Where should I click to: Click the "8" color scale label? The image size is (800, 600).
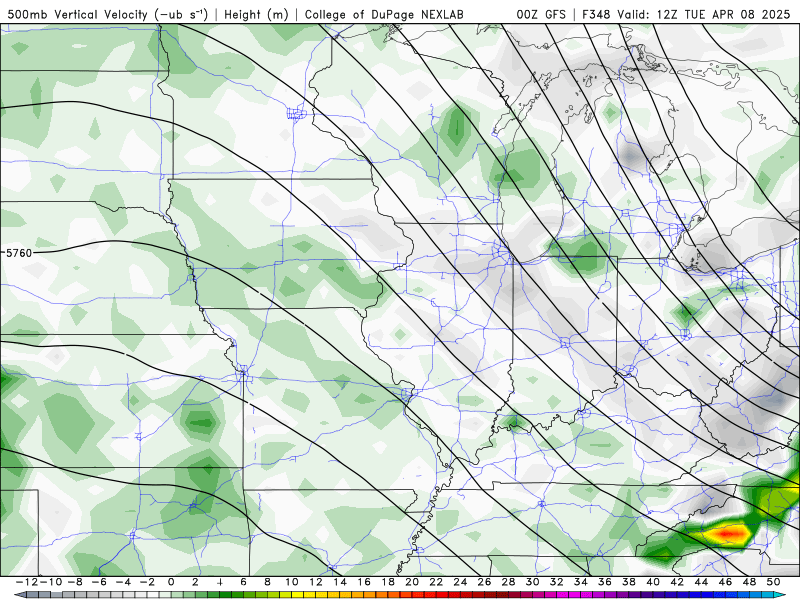coord(267,582)
